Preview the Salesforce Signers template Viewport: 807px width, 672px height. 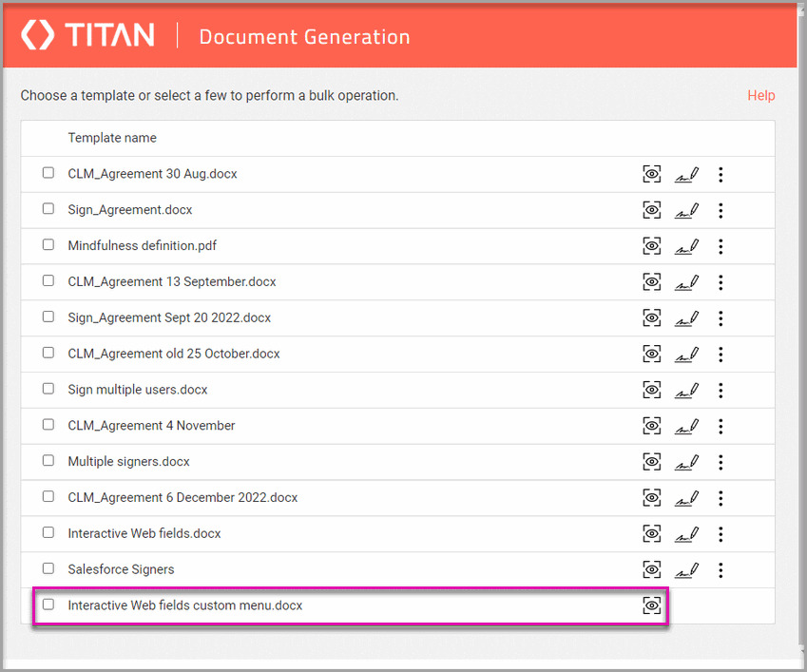651,570
